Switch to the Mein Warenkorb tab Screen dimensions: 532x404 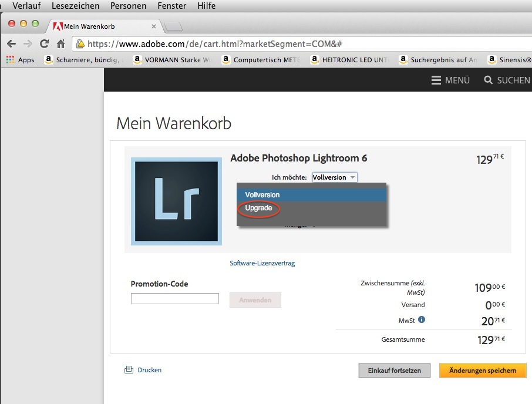(103, 26)
